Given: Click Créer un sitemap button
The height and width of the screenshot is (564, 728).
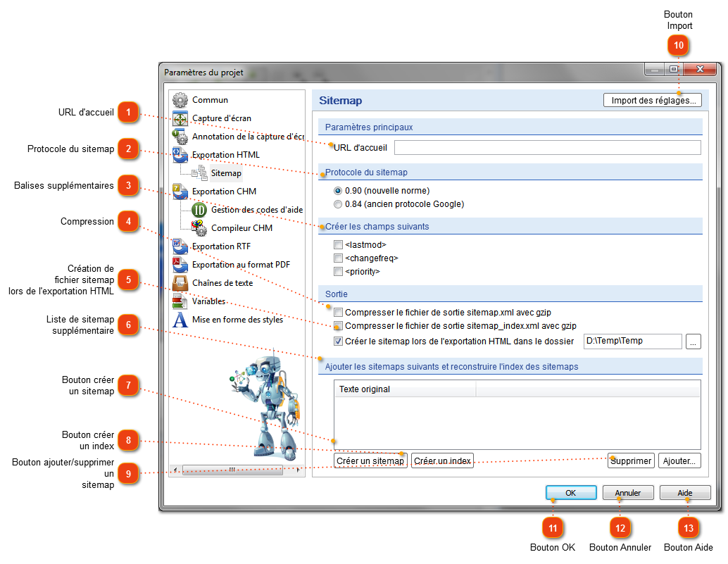Looking at the screenshot, I should pyautogui.click(x=370, y=461).
